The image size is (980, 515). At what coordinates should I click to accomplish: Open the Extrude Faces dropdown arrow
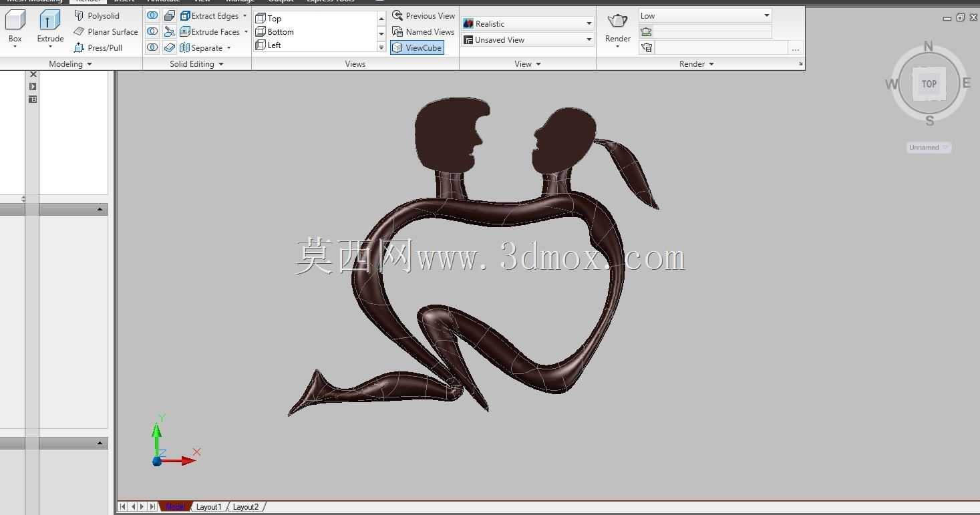point(246,31)
